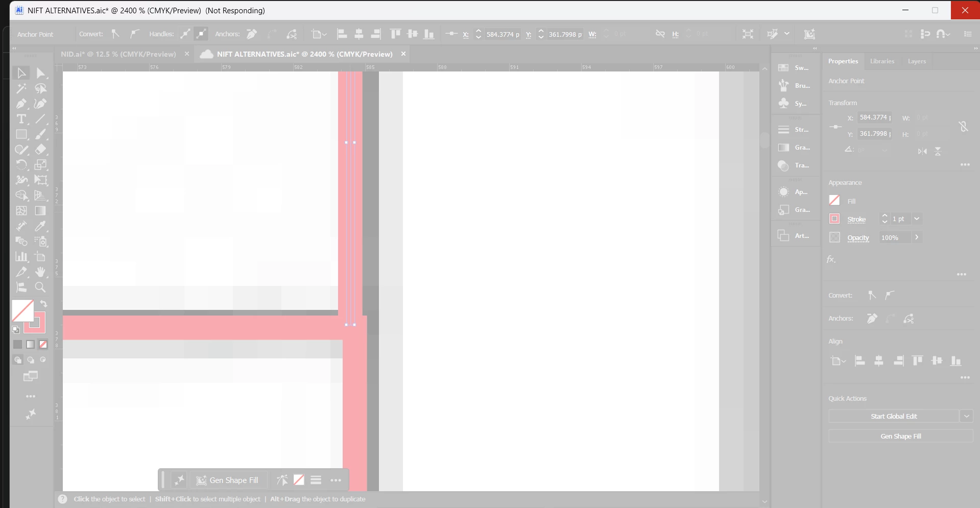Switch to NID.ai document tab

tap(118, 54)
